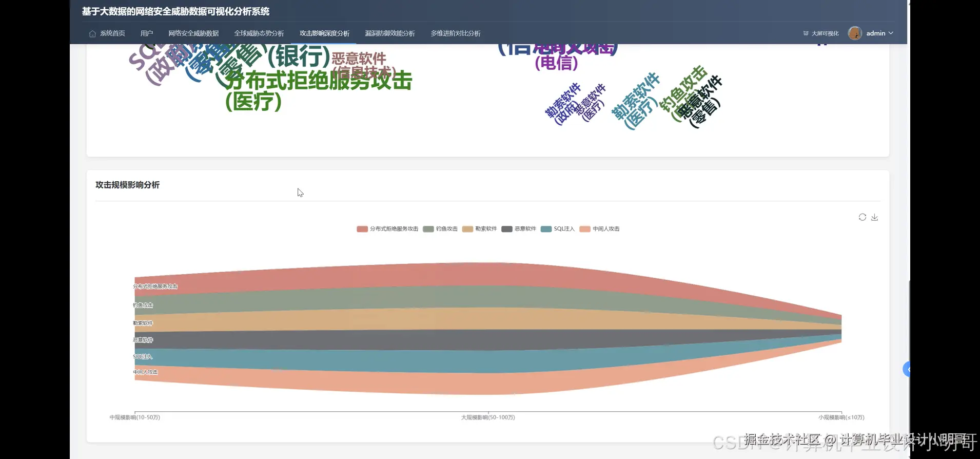Click the tan 勒索软件 stream band
980x459 pixels.
pos(487,318)
